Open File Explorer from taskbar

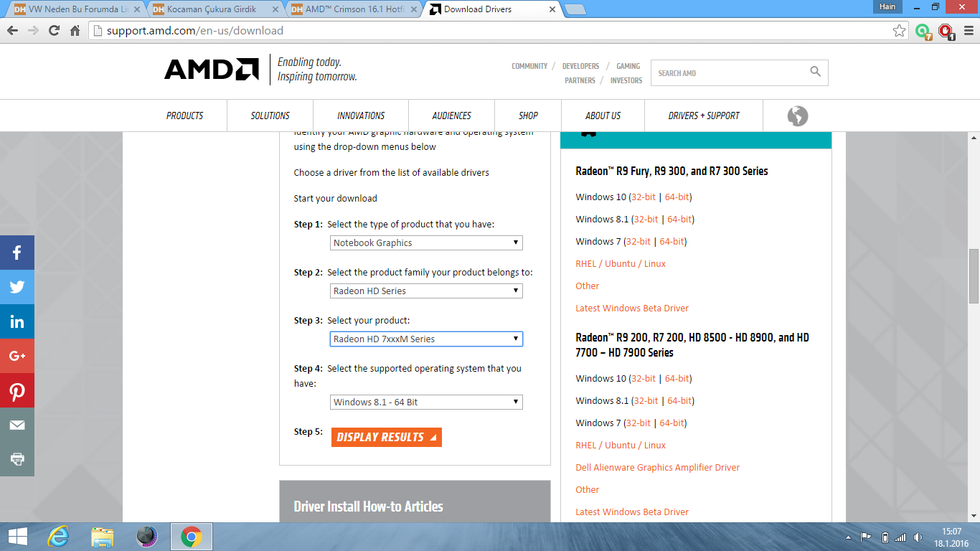pyautogui.click(x=103, y=537)
